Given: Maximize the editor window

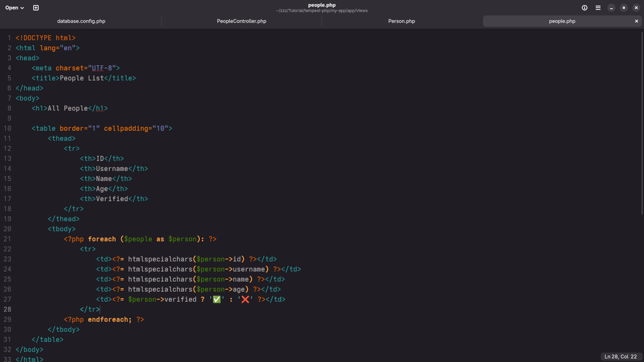Looking at the screenshot, I should coord(624,8).
